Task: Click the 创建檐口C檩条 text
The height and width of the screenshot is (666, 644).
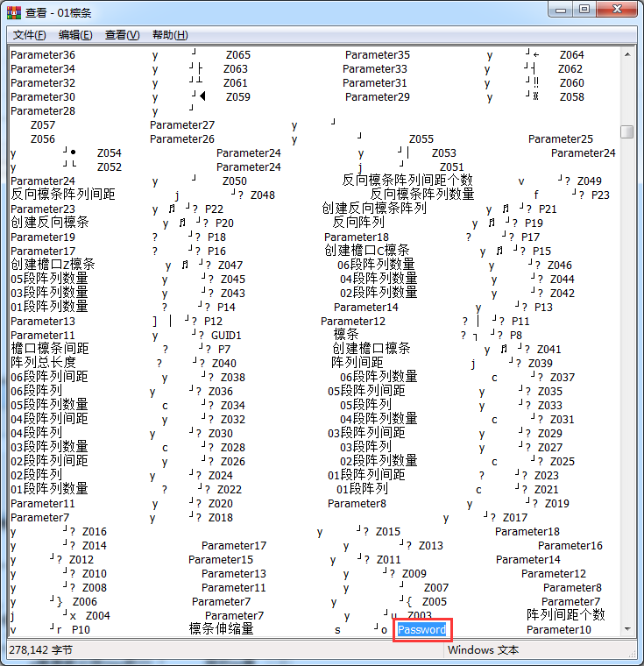Action: coord(367,250)
